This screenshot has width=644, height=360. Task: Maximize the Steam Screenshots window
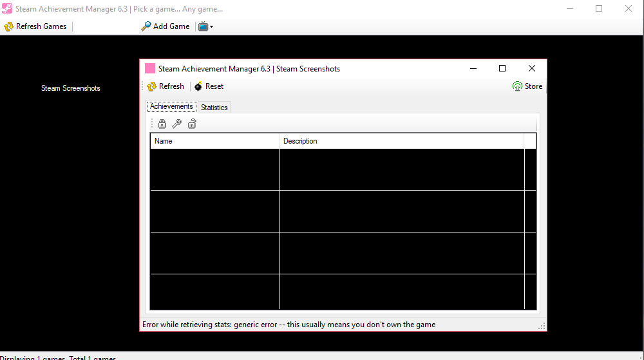click(502, 68)
